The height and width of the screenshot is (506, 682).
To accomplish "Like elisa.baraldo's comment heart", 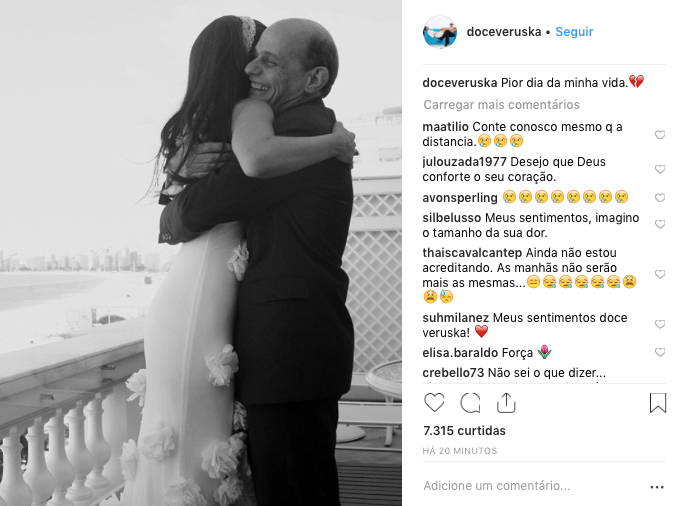I will pyautogui.click(x=660, y=352).
